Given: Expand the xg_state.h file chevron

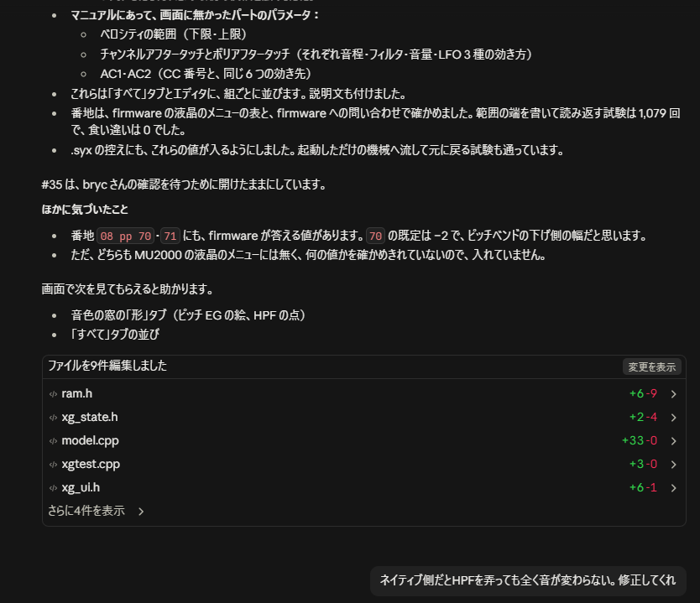Looking at the screenshot, I should point(673,418).
